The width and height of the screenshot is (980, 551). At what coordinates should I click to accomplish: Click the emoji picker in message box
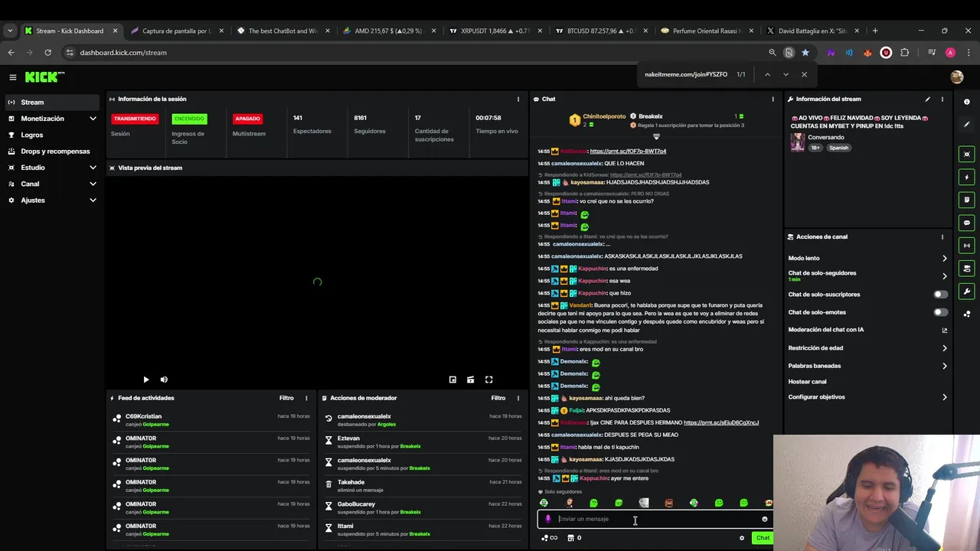(764, 519)
